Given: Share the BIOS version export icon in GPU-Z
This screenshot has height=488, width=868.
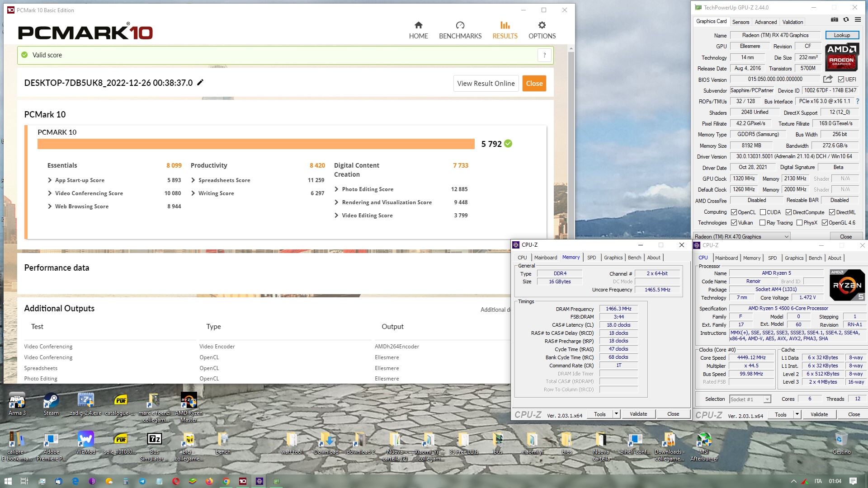Looking at the screenshot, I should pyautogui.click(x=828, y=79).
